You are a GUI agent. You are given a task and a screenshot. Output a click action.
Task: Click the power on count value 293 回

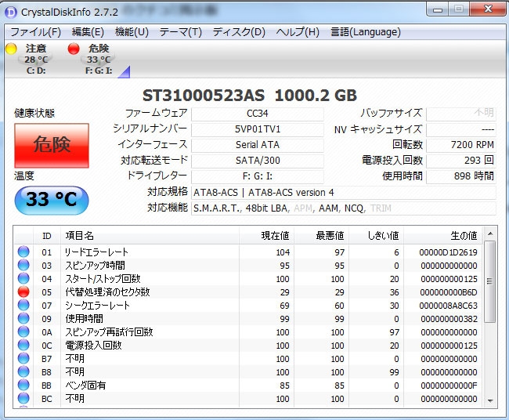pos(461,161)
